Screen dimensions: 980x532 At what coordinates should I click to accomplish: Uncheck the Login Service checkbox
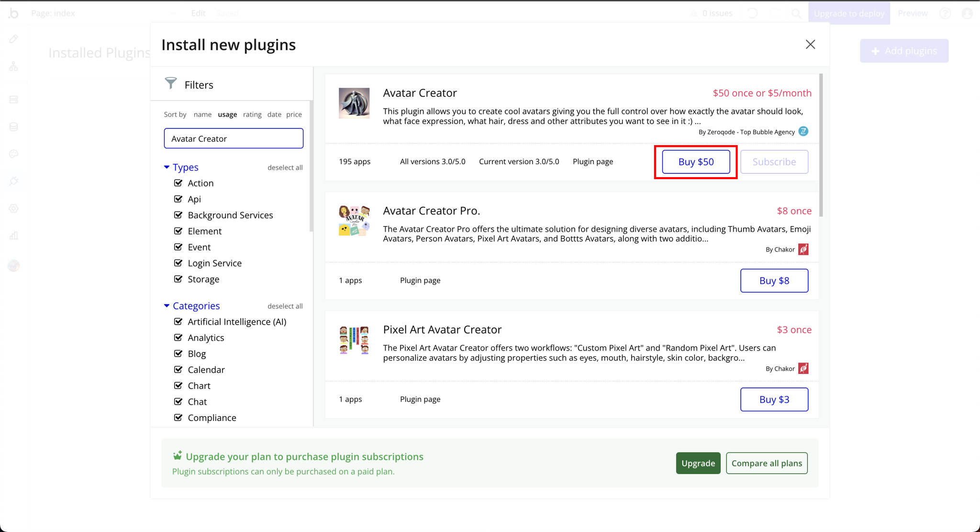pos(178,263)
